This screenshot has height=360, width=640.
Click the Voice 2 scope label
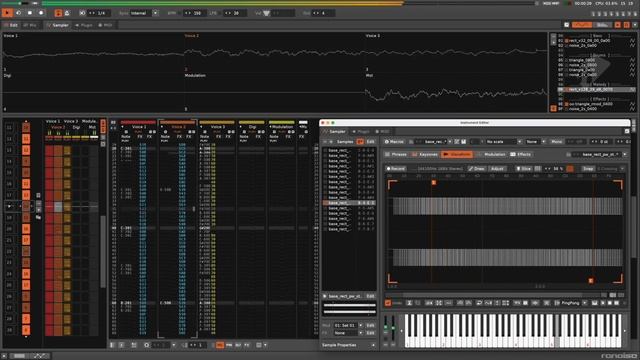tap(191, 36)
